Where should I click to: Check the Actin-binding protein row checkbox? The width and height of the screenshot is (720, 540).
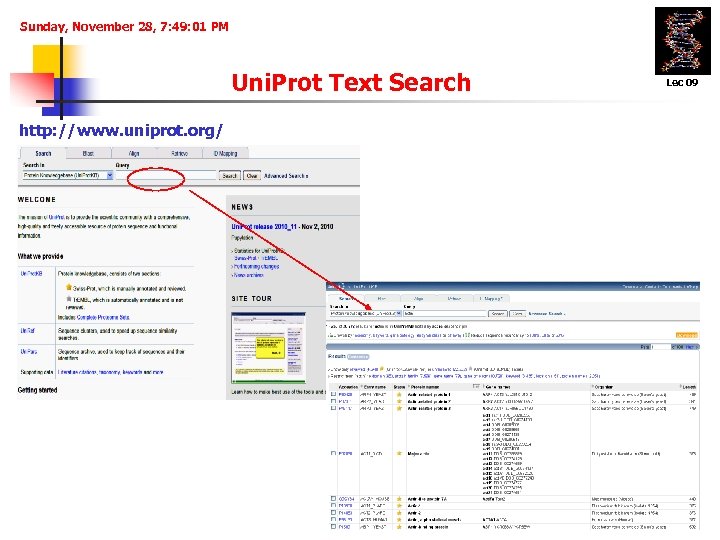[333, 527]
